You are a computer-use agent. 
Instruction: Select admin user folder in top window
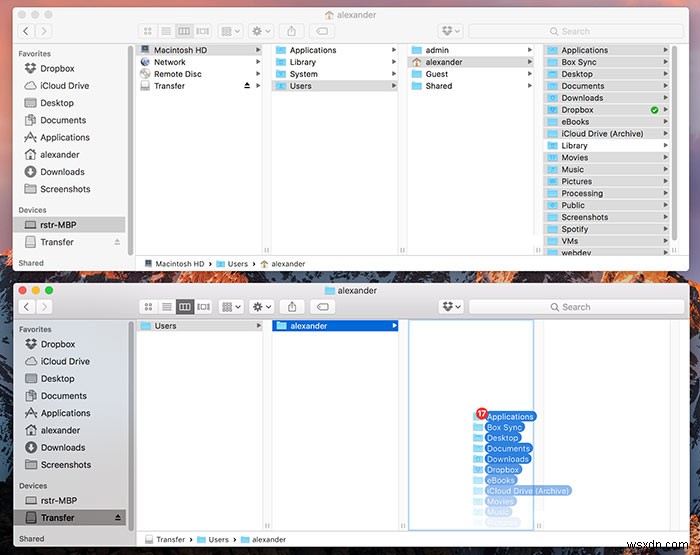coord(471,50)
